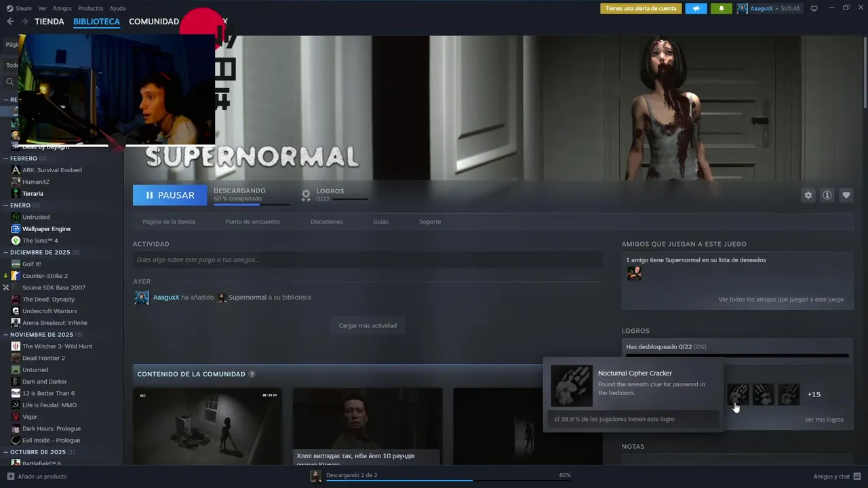Go forward with the navigation arrow
The height and width of the screenshot is (488, 868).
click(24, 22)
